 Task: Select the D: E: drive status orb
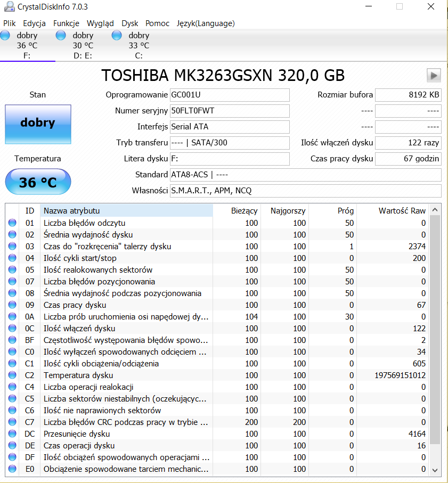pyautogui.click(x=61, y=36)
